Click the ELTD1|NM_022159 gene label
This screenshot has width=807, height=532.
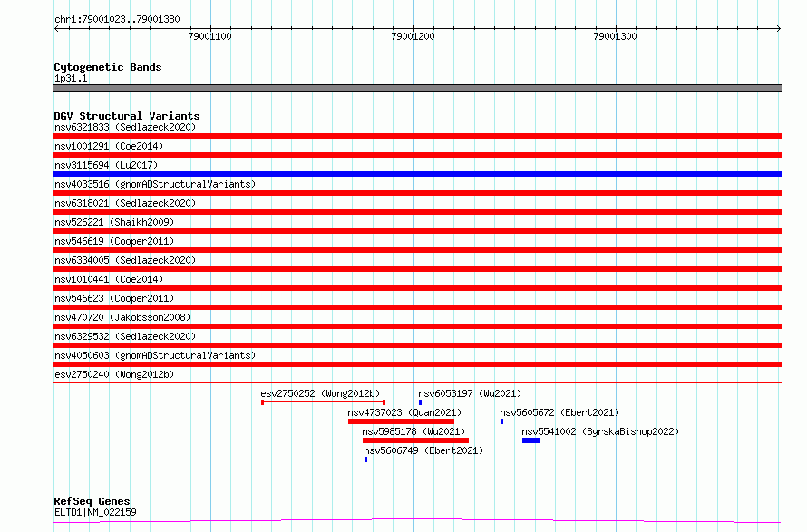coord(95,512)
